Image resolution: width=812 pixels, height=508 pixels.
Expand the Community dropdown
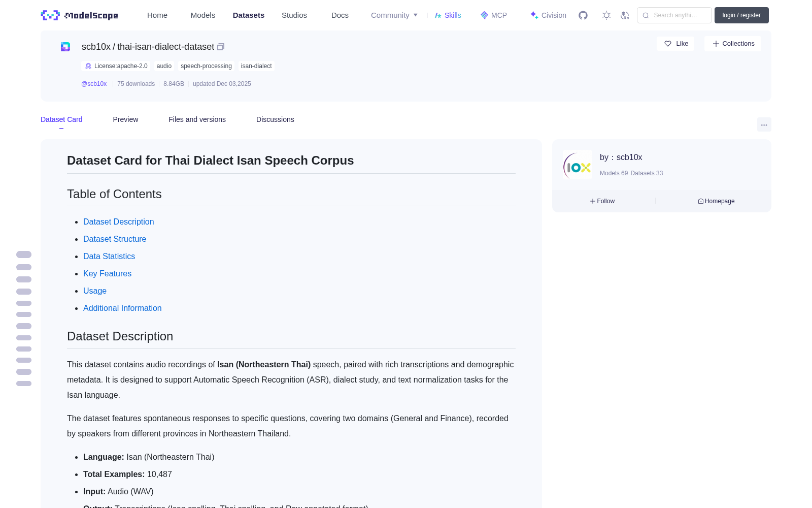point(394,15)
